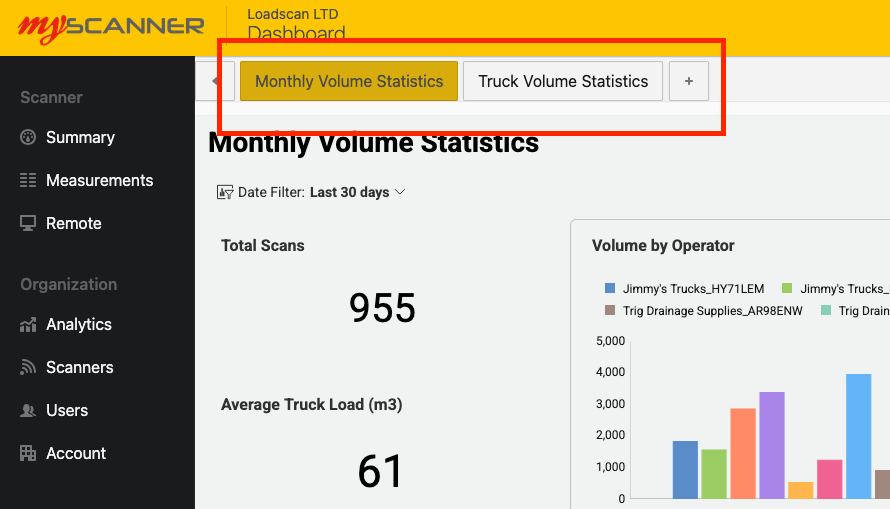Toggle Trig Drainage Supplies_AR98ENW legend swatch
The height and width of the screenshot is (509, 890).
click(610, 310)
